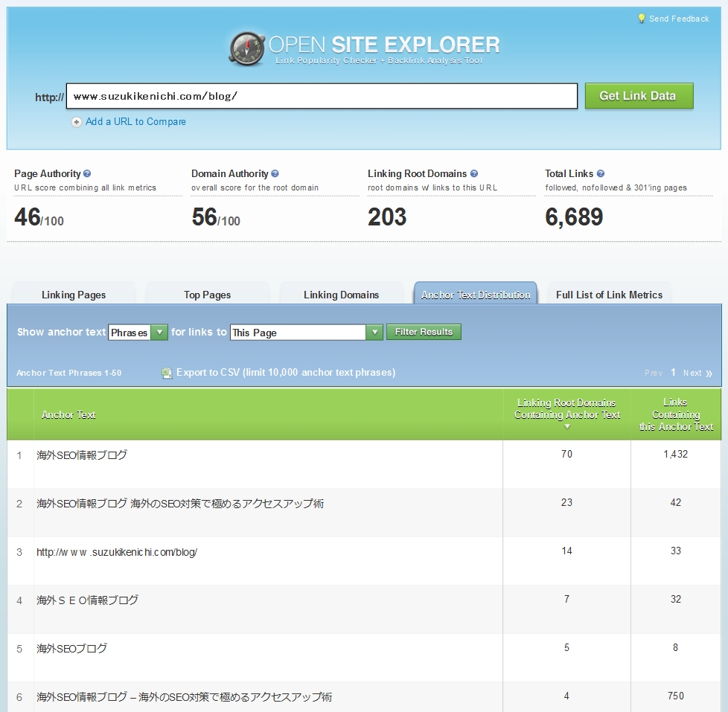Viewport: 728px width, 712px height.
Task: Sort by Linking Root Domains Containing Anchor Text
Action: click(567, 409)
